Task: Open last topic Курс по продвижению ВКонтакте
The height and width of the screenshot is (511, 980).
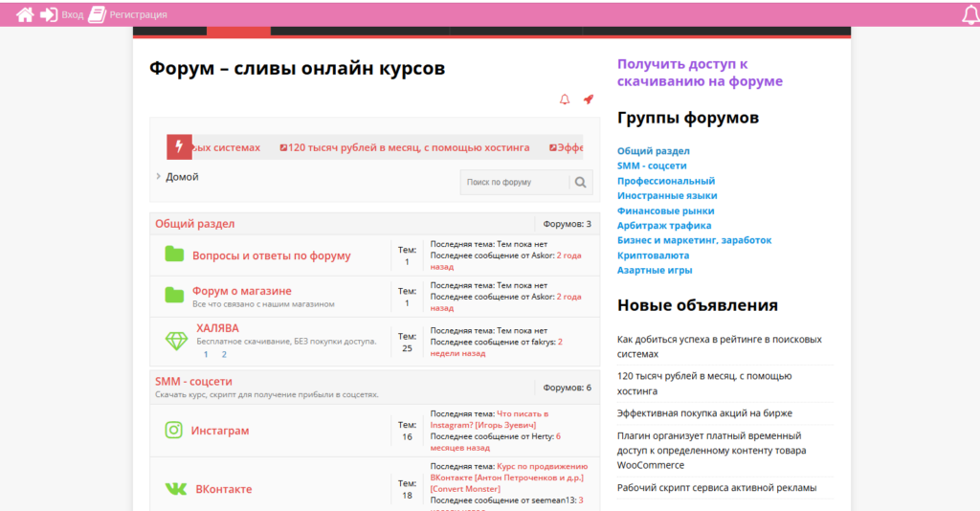Action: coord(509,478)
